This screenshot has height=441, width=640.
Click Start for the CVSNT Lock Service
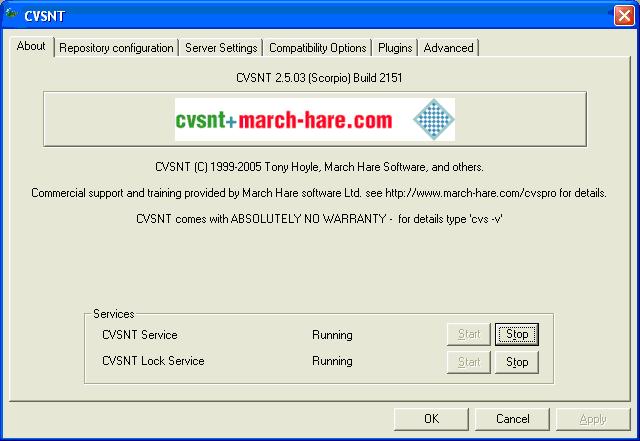pos(469,362)
